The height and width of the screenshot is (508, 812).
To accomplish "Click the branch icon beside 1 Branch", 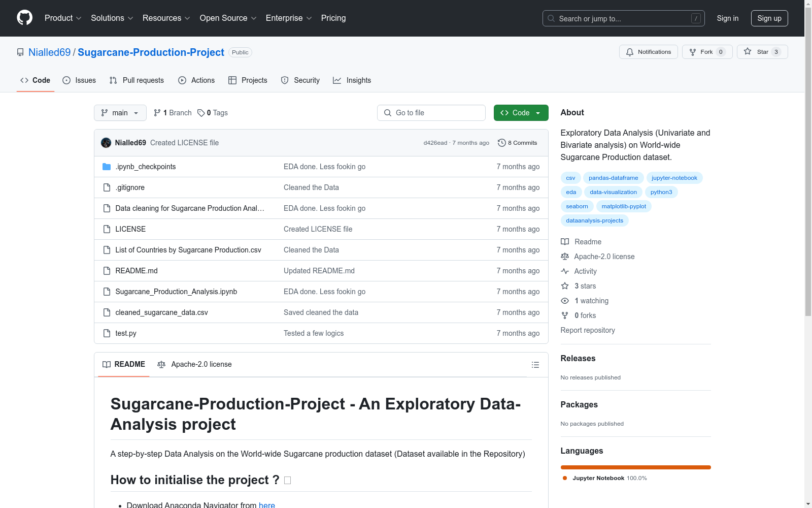I will [157, 113].
